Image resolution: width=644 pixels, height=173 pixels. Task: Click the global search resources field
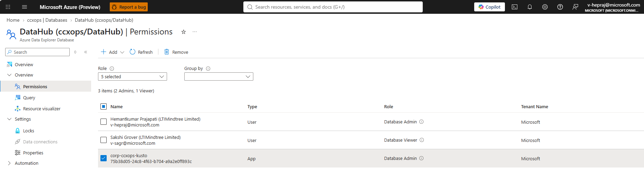point(333,7)
